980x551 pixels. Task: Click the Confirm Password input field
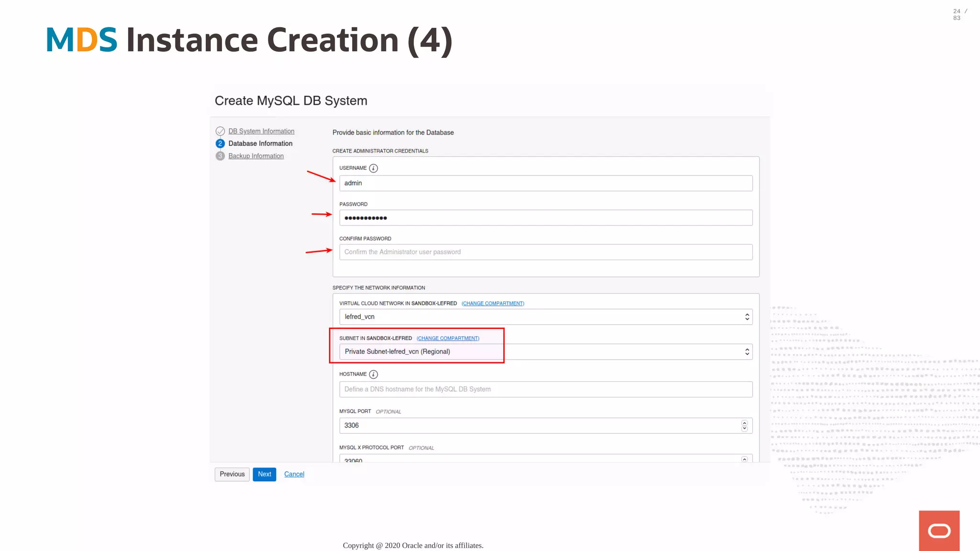[546, 252]
